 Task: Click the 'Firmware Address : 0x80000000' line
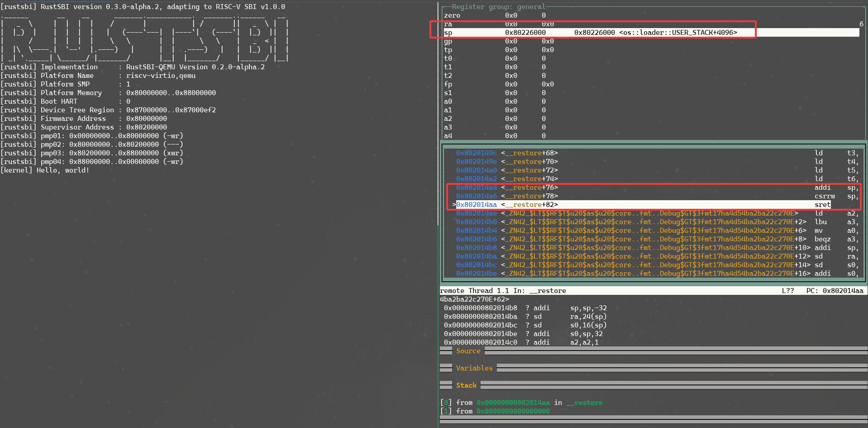click(x=84, y=119)
